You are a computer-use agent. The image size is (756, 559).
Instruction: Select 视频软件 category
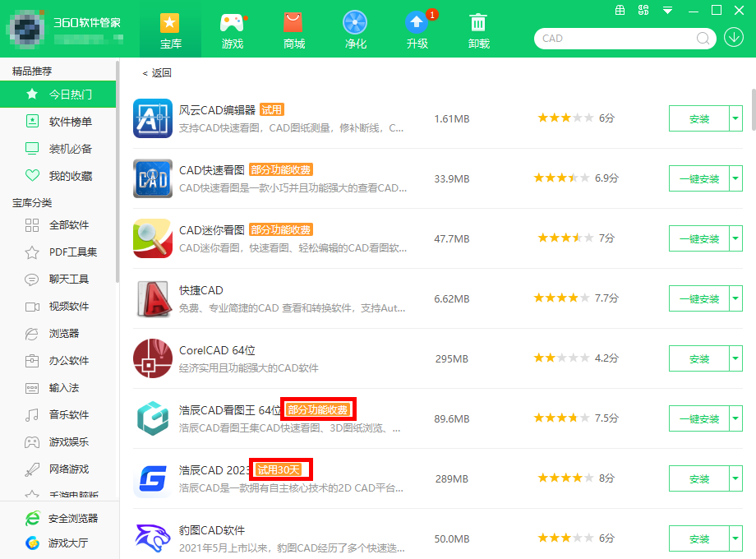coord(58,307)
